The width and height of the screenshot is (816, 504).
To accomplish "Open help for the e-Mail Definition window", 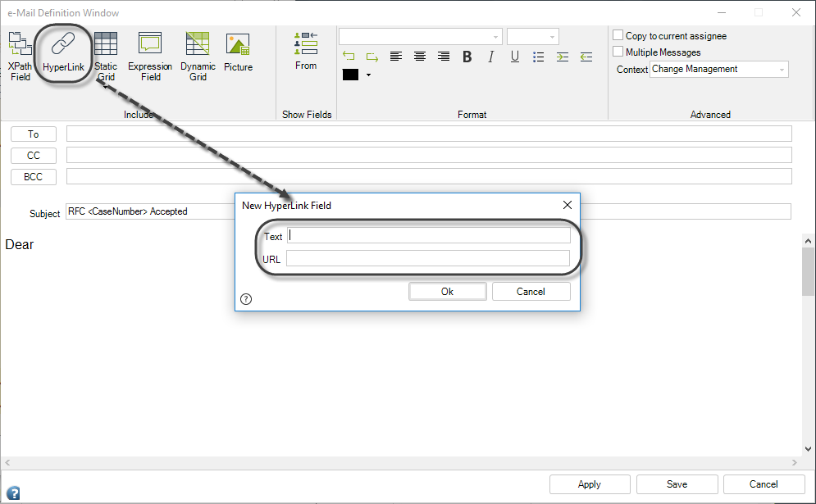I will tap(13, 493).
